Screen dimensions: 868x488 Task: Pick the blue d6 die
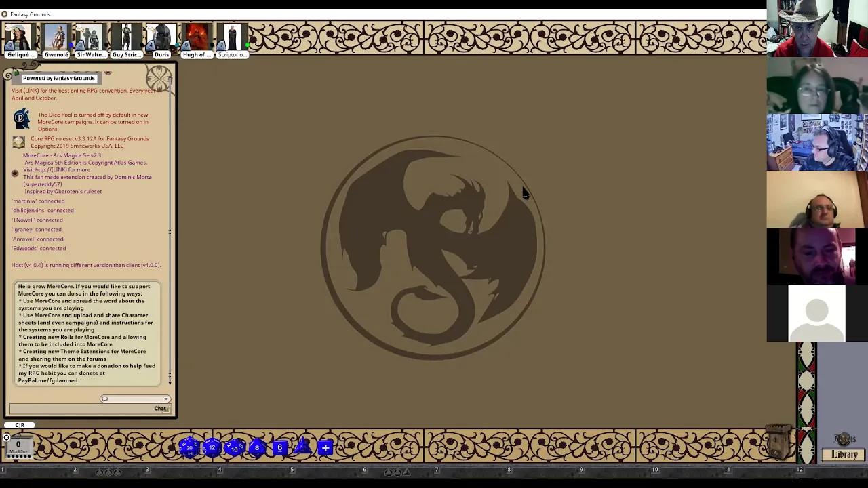pos(279,447)
